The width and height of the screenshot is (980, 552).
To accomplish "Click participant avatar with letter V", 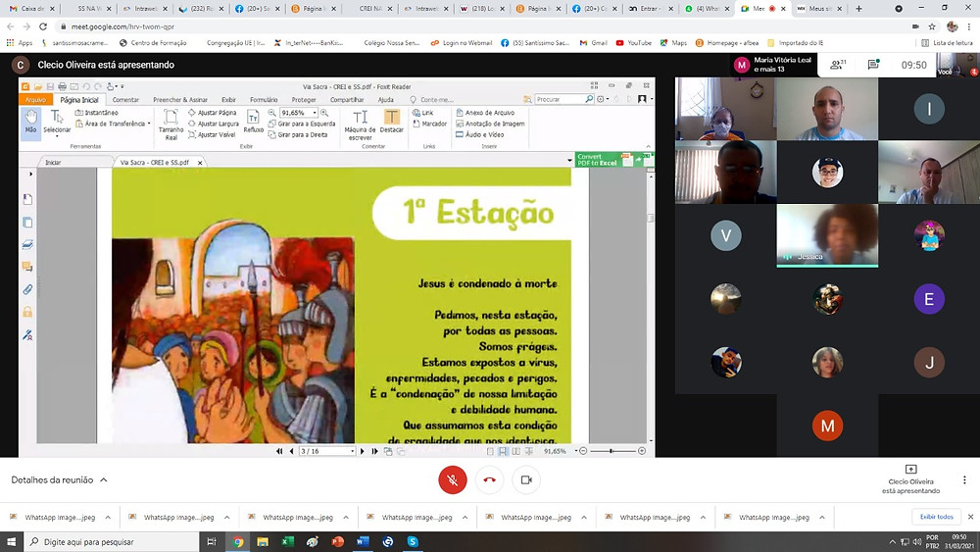I will click(x=725, y=235).
